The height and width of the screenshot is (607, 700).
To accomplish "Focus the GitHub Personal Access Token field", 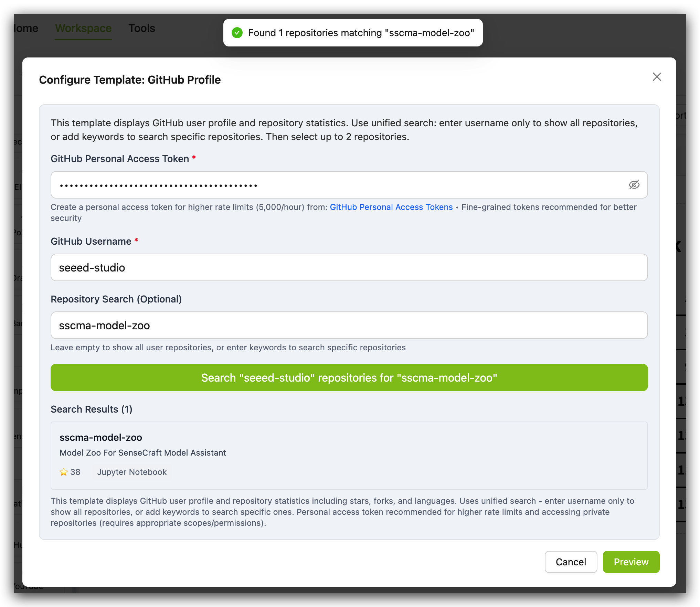I will point(337,185).
